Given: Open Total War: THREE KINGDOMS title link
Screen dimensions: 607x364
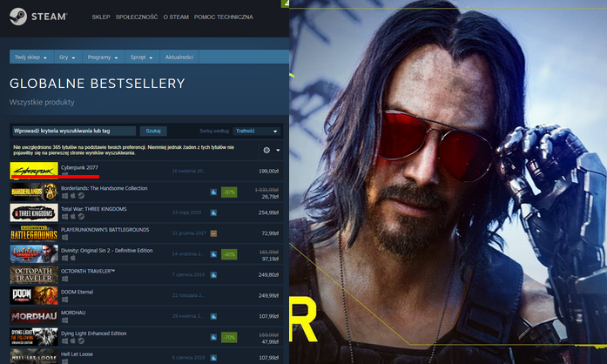Looking at the screenshot, I should click(94, 209).
